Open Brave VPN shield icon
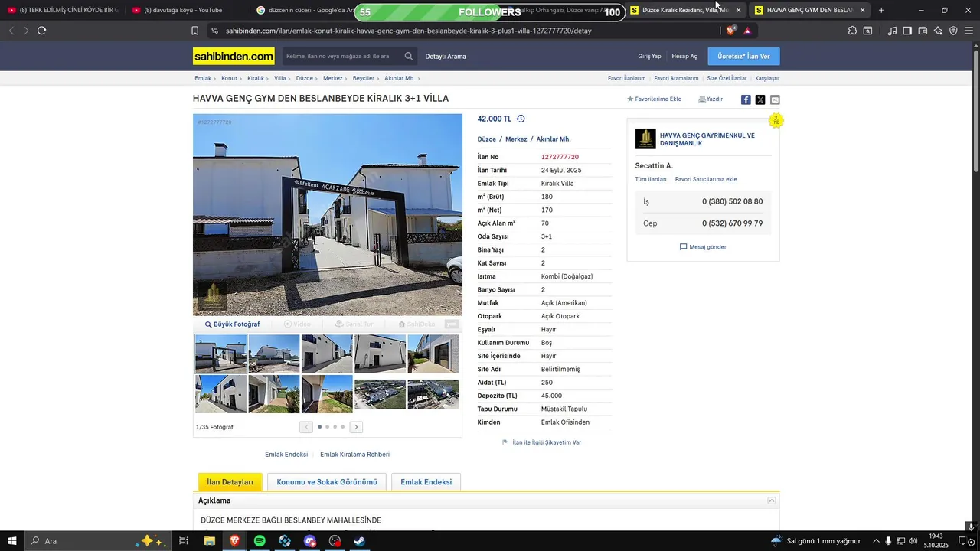 (953, 31)
